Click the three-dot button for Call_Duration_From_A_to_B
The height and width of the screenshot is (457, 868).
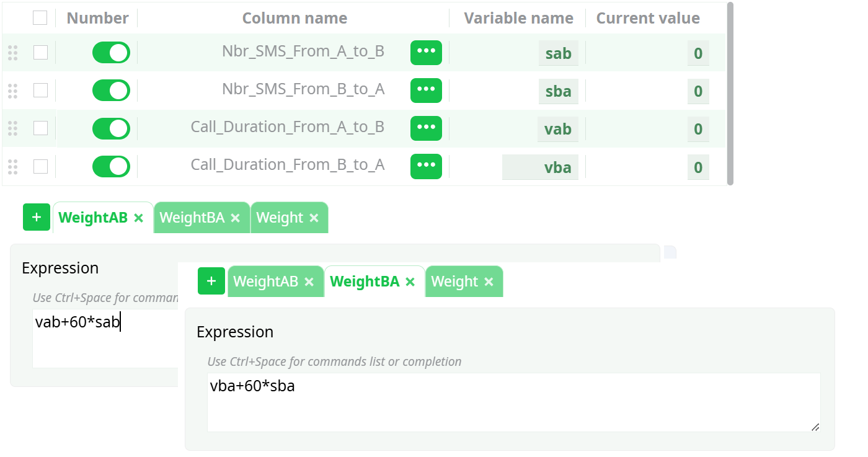point(426,128)
